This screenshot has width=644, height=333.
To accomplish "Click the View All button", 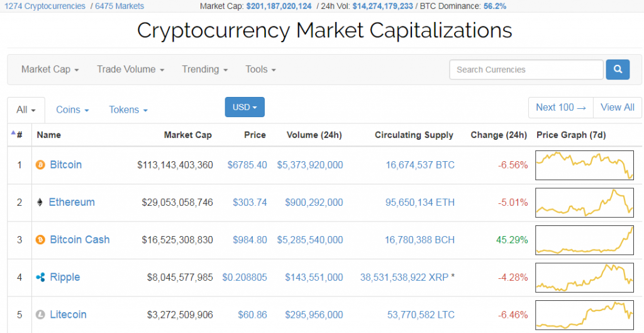I will 617,107.
